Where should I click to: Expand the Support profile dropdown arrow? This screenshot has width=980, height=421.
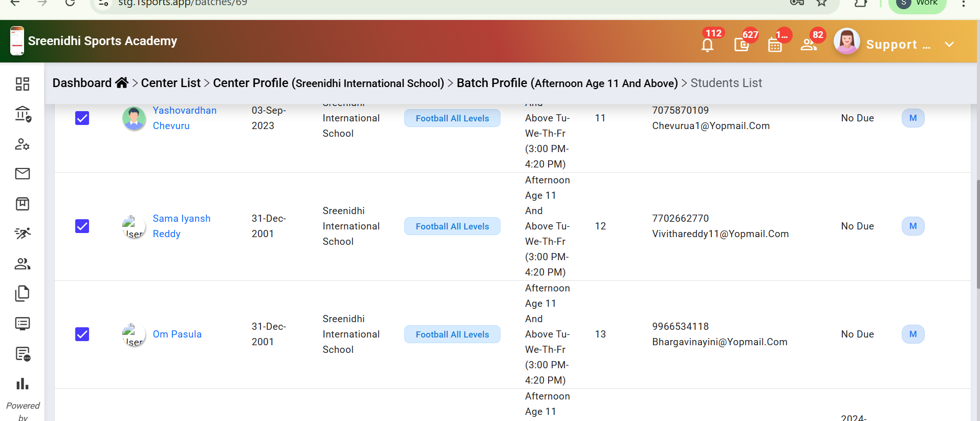click(949, 45)
